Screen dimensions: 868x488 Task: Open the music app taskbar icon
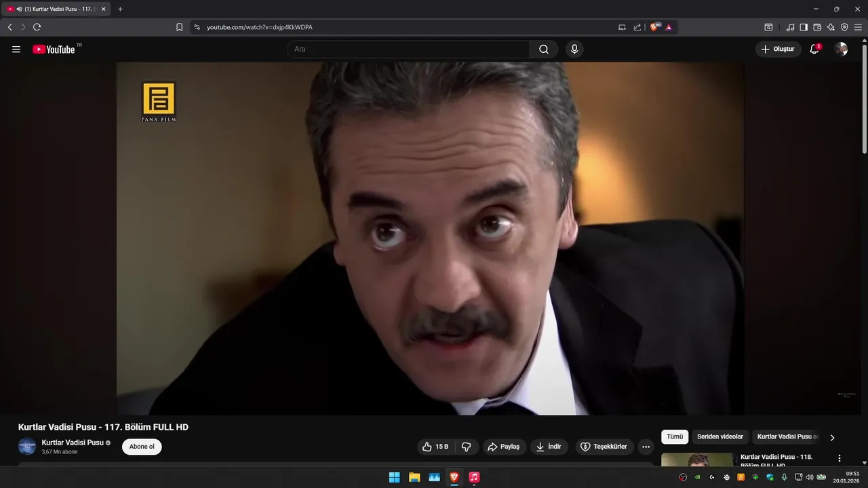474,477
